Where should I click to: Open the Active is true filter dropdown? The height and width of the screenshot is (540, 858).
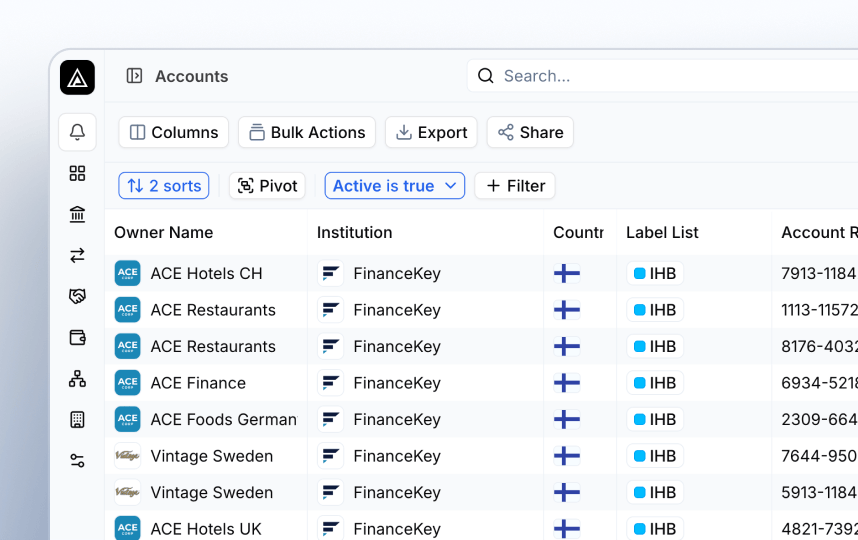395,185
